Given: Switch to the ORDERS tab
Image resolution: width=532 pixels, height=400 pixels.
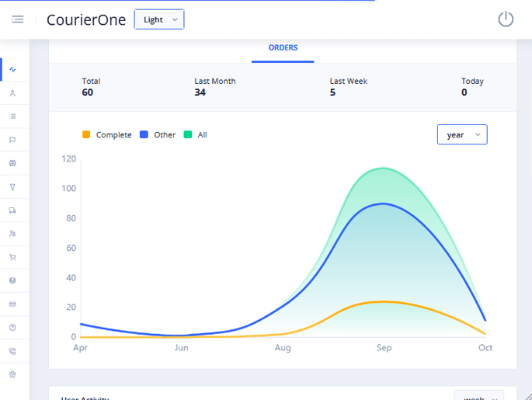Looking at the screenshot, I should coord(283,48).
